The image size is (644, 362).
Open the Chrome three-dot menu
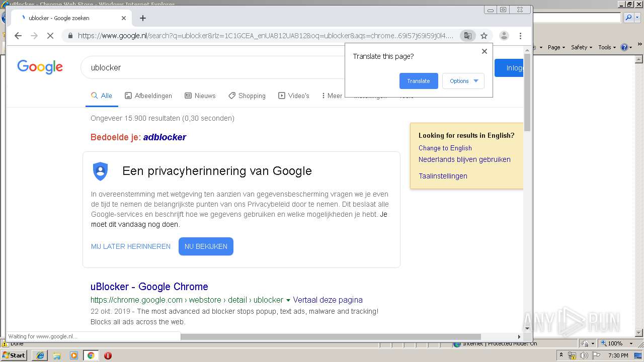[520, 36]
